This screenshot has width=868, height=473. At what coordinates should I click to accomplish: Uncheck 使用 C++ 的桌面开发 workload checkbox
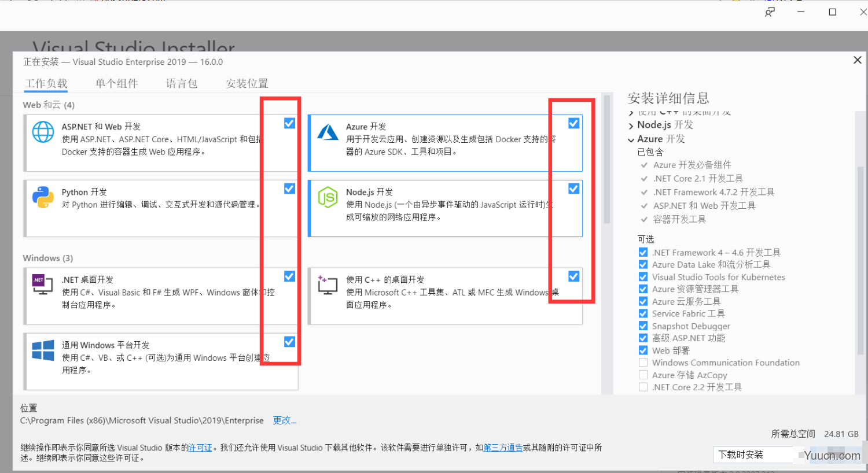point(573,276)
